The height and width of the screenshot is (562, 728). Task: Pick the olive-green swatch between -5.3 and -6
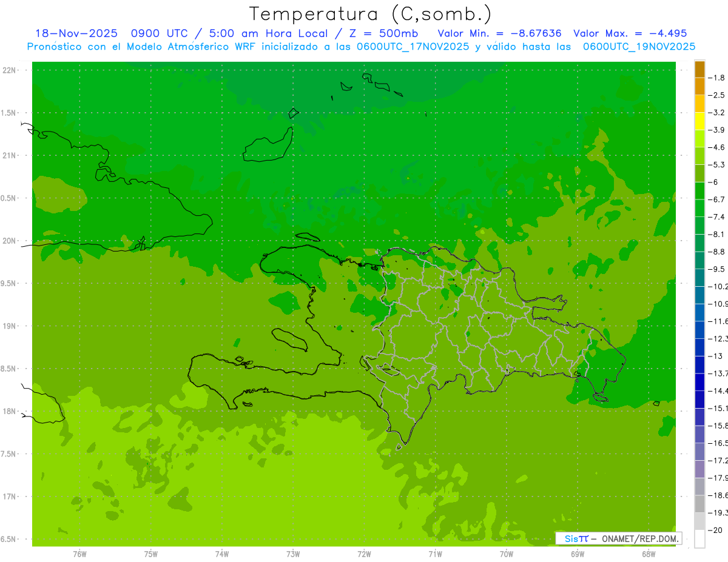(699, 173)
